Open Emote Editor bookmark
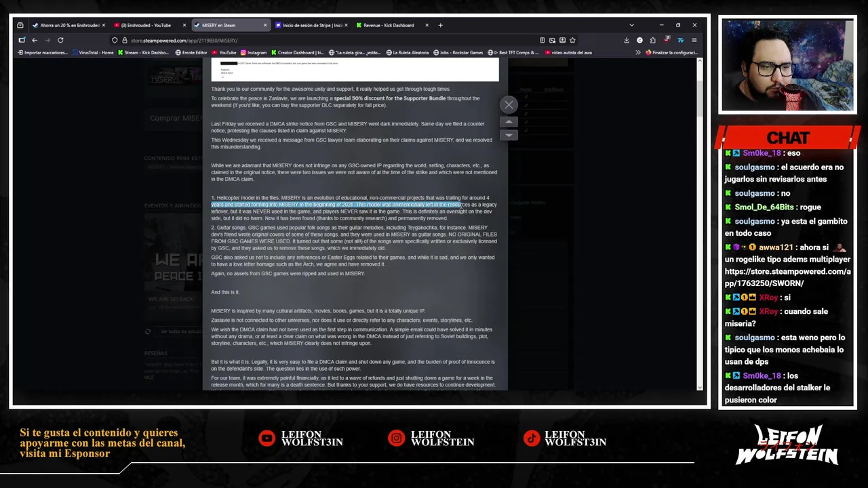868x488 pixels. (191, 52)
